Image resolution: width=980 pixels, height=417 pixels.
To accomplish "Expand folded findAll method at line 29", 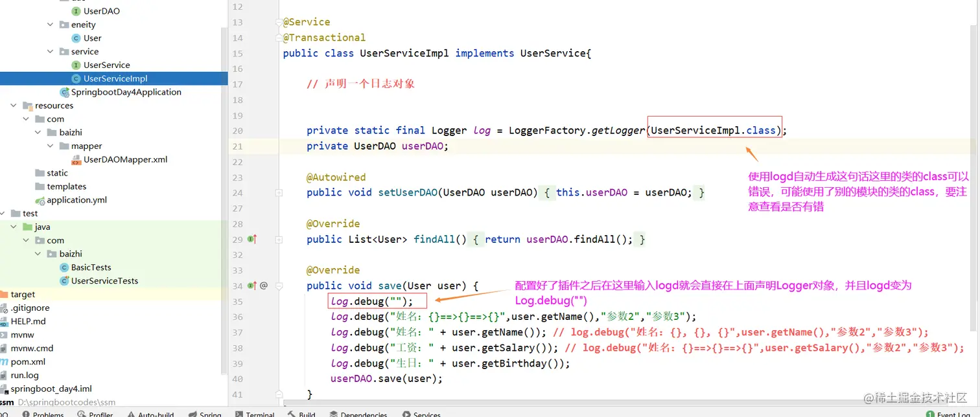I will click(x=279, y=240).
